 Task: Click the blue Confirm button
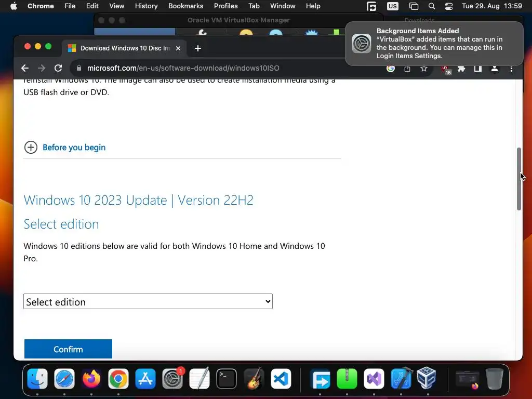(68, 349)
